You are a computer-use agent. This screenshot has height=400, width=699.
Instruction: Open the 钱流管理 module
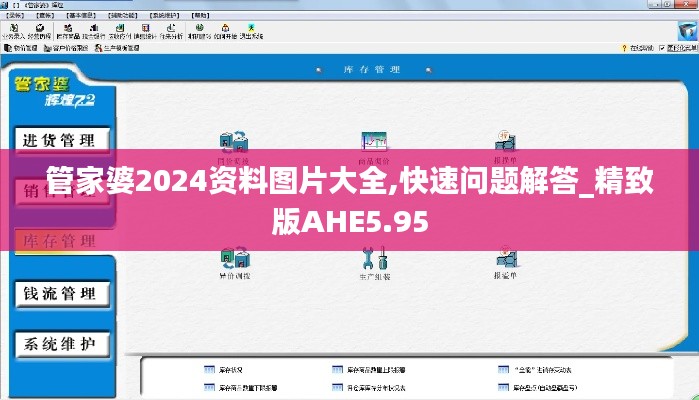pos(60,293)
